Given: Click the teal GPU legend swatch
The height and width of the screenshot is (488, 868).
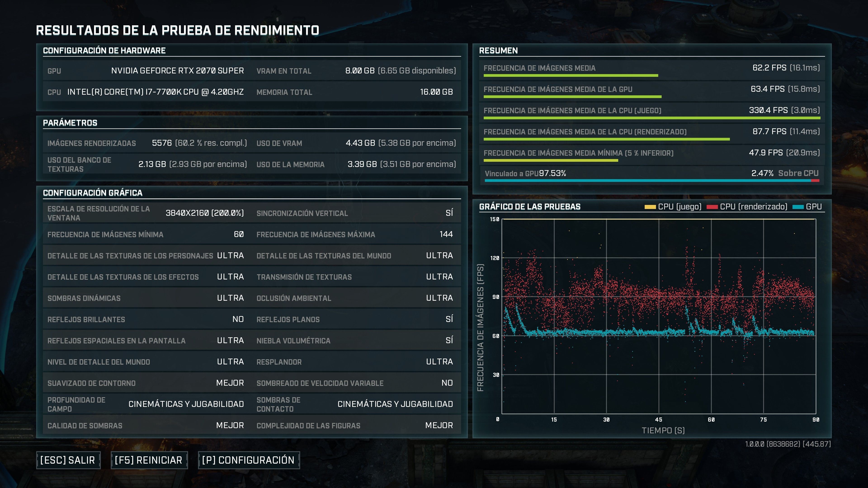Looking at the screenshot, I should click(x=798, y=207).
